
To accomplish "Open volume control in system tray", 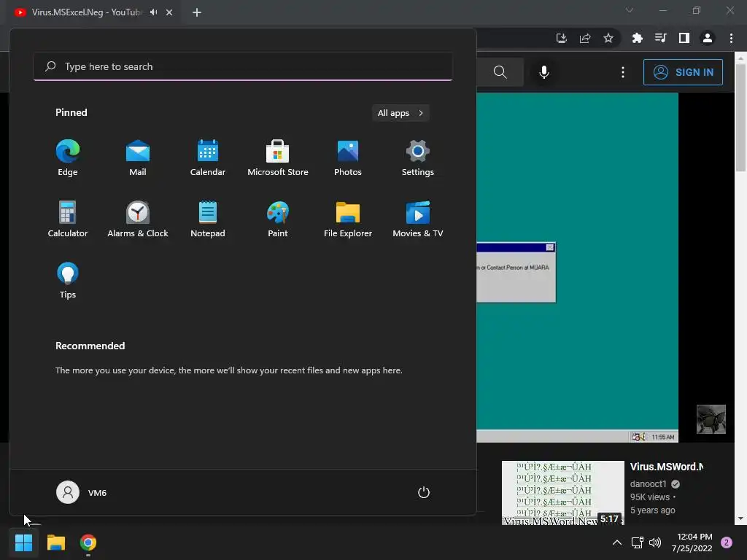I will coord(656,542).
